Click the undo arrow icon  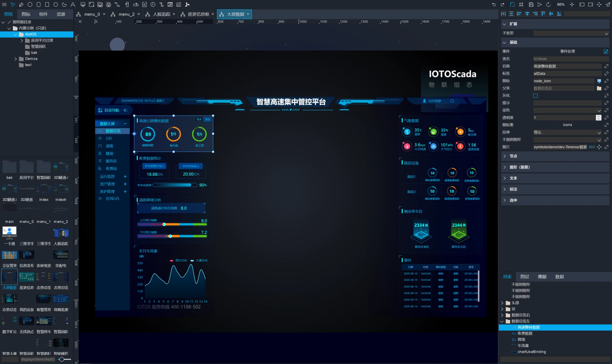(x=494, y=4)
